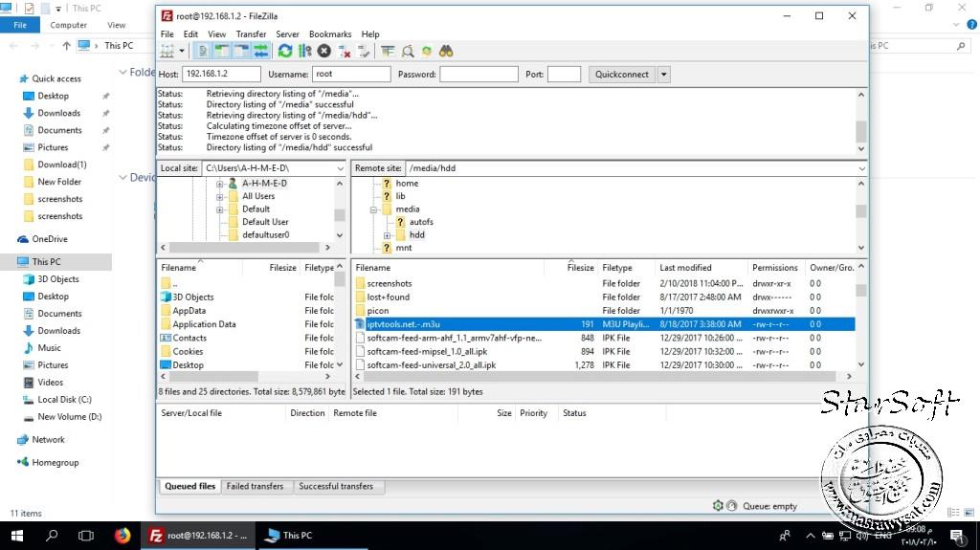Open Downloads in Explorer Quick access
The width and height of the screenshot is (980, 550).
(x=58, y=113)
